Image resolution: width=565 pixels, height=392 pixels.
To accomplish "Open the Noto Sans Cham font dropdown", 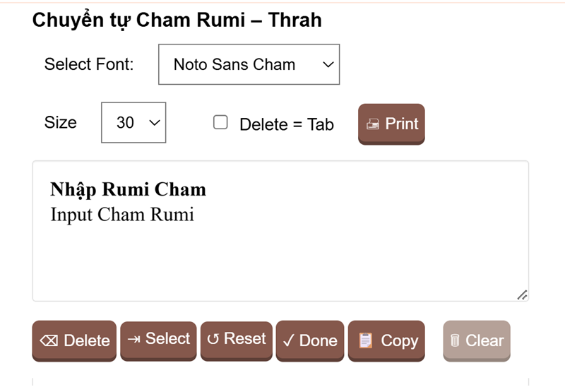I will [x=249, y=64].
